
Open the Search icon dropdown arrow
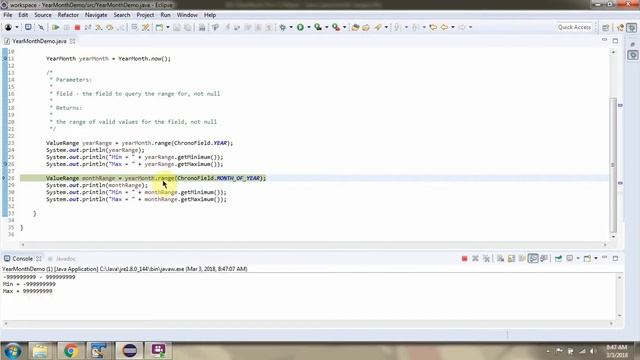point(386,27)
